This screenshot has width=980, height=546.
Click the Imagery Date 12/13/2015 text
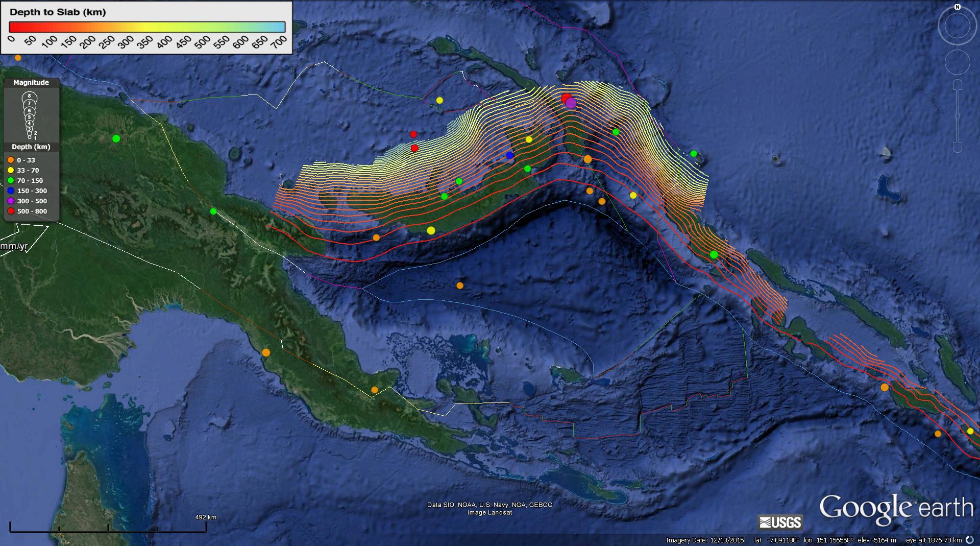(x=704, y=540)
